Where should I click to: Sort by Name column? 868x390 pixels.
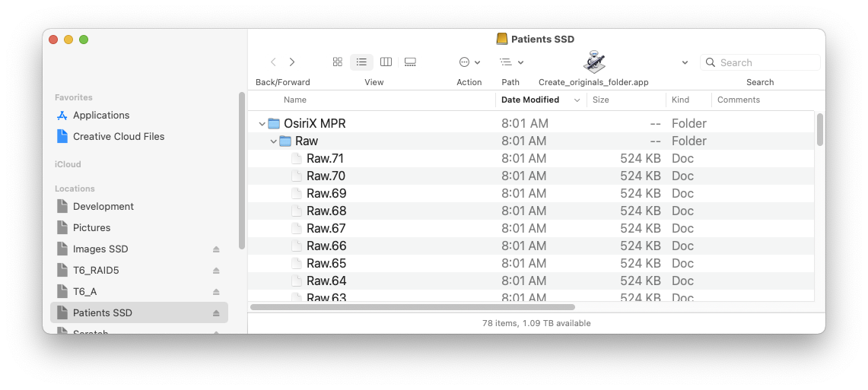[295, 100]
